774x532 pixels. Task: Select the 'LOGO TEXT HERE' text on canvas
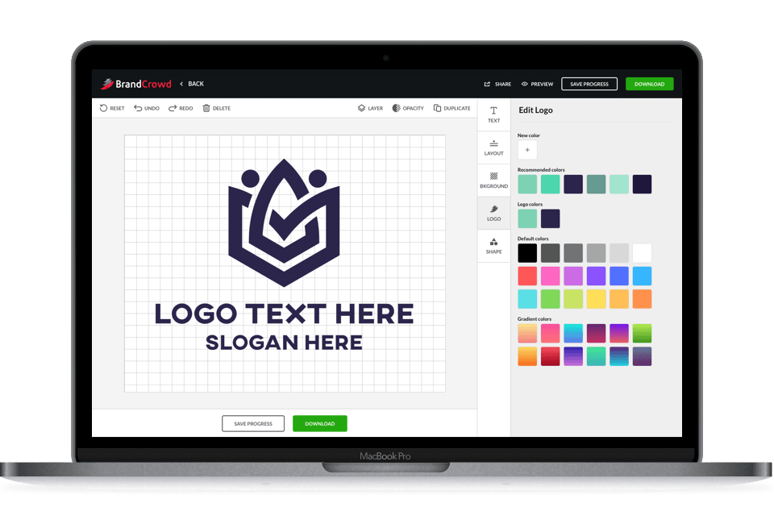click(x=284, y=314)
